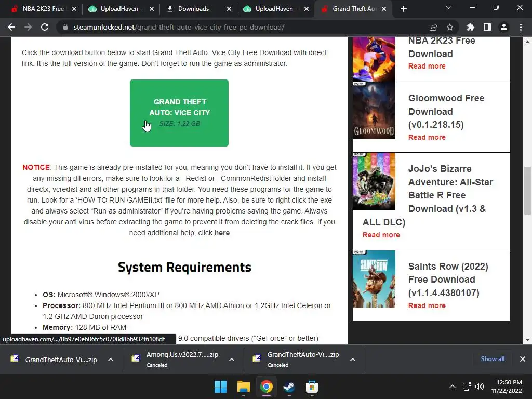532x399 pixels.
Task: Open the JoJo's Bizarre Adventure cover thumbnail
Action: point(374,181)
